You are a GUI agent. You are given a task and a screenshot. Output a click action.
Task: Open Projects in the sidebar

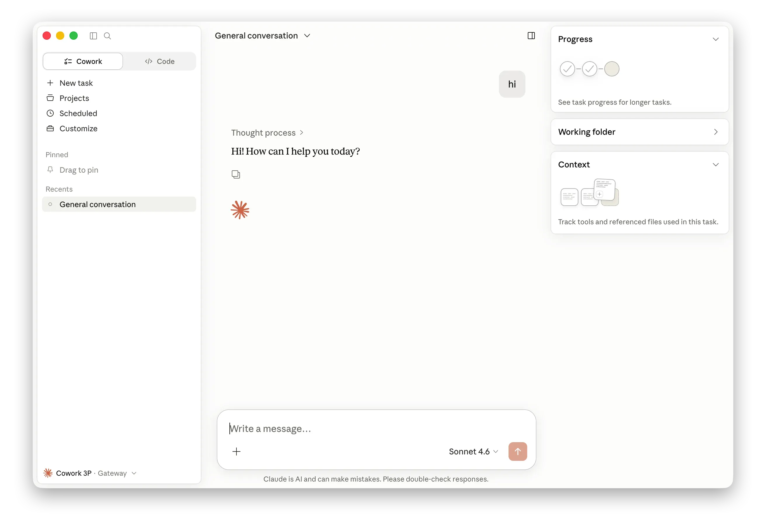[119, 98]
